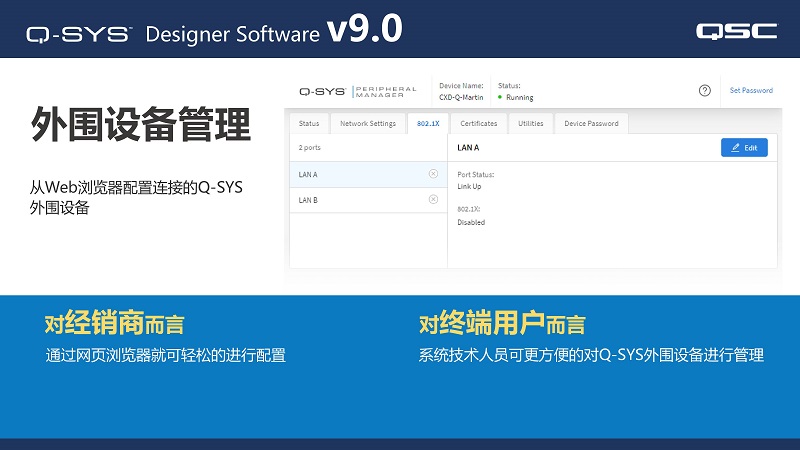Viewport: 800px width, 450px height.
Task: Click the LAN A panel heading
Action: click(x=468, y=147)
